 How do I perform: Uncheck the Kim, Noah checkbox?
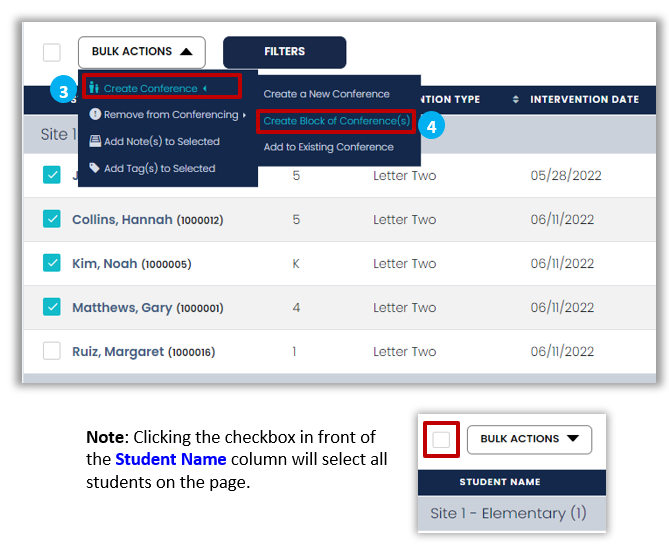click(52, 263)
